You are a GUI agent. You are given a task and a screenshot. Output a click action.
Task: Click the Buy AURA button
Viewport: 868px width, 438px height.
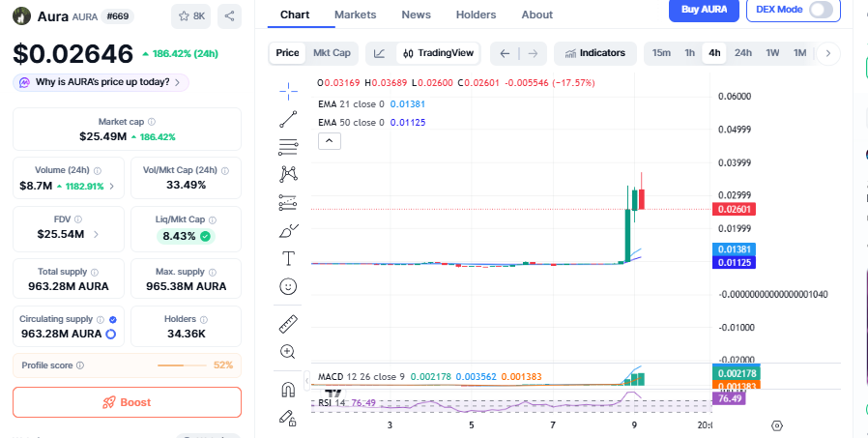pos(704,10)
